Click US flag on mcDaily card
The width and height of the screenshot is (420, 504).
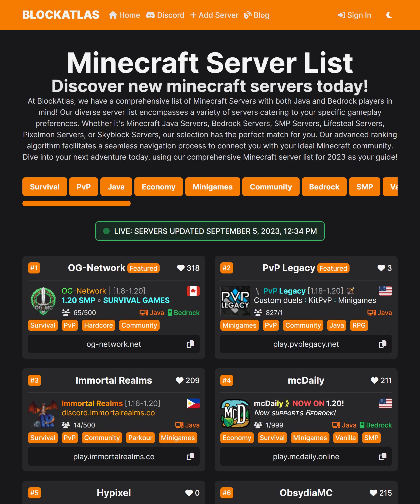pyautogui.click(x=385, y=403)
